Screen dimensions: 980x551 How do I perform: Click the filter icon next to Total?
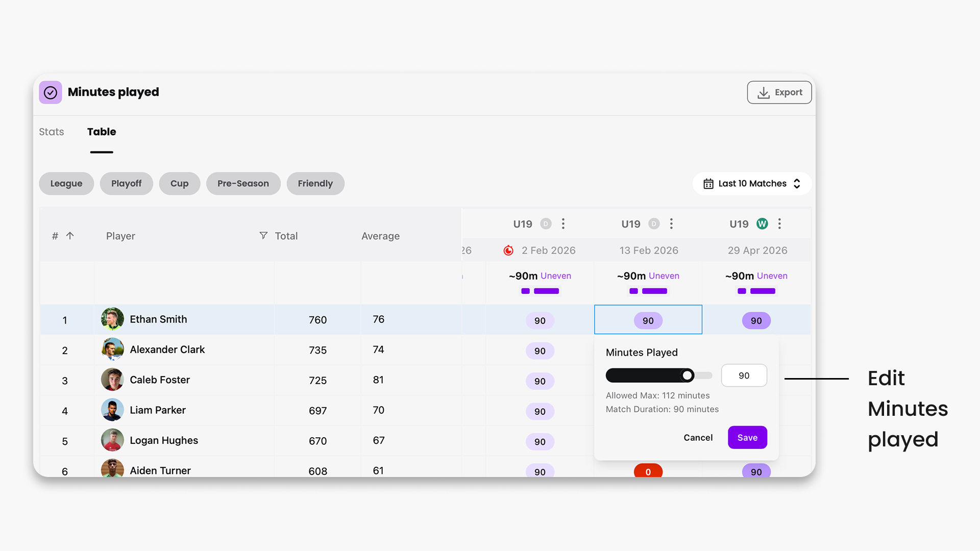(x=263, y=235)
